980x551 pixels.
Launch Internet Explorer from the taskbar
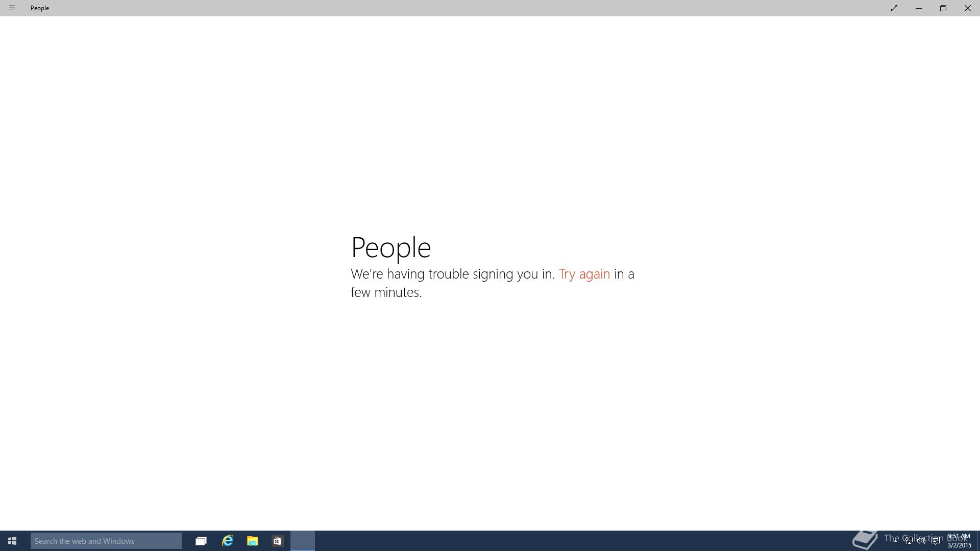click(x=227, y=541)
